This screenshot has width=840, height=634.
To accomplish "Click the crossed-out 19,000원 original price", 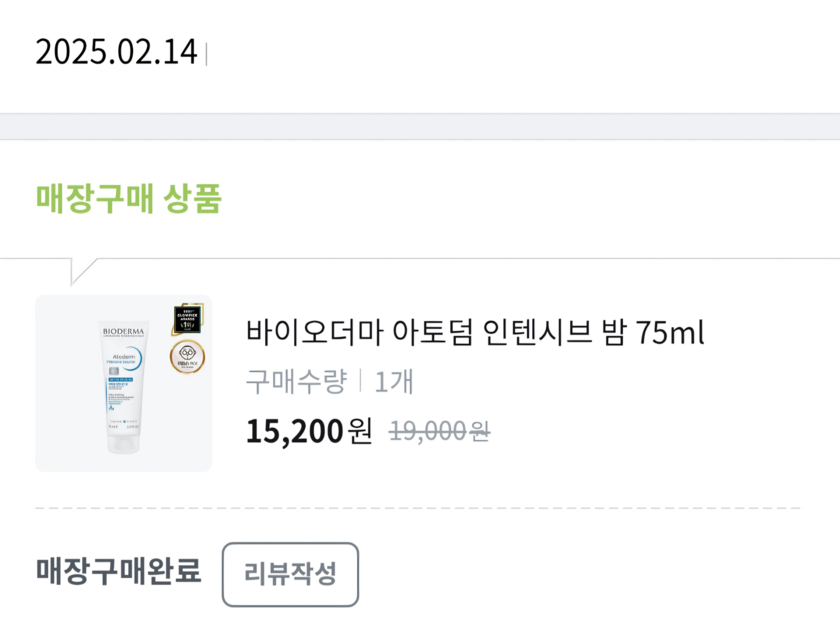I will pos(439,431).
